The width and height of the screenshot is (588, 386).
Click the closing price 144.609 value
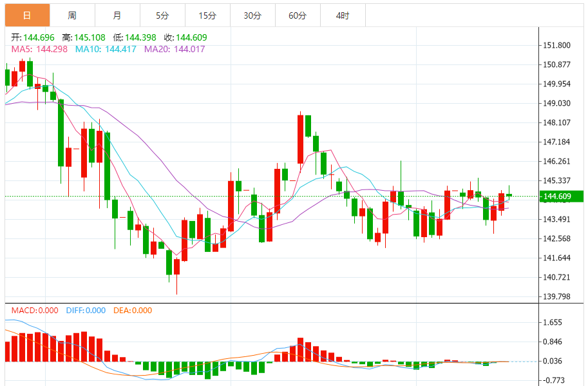pos(191,37)
